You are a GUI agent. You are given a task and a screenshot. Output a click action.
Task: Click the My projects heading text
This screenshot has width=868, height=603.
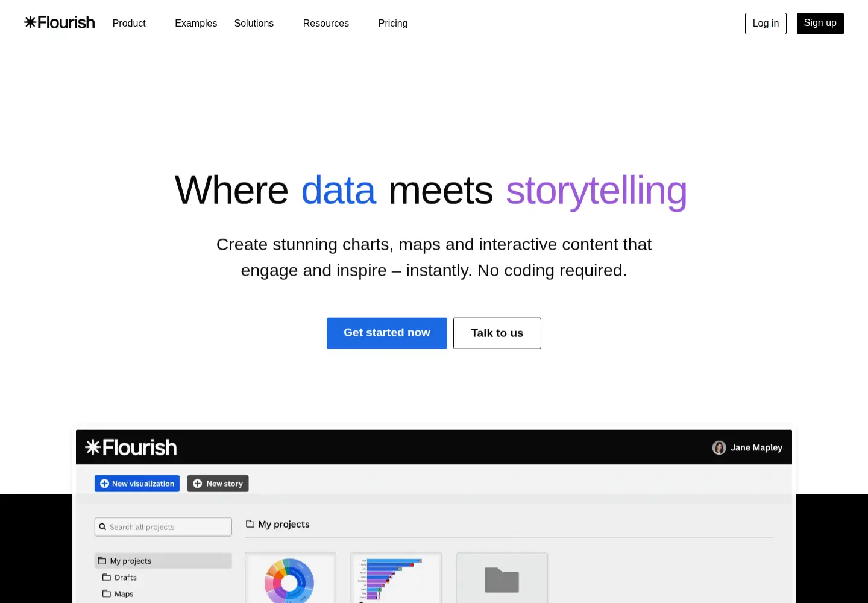pyautogui.click(x=284, y=525)
